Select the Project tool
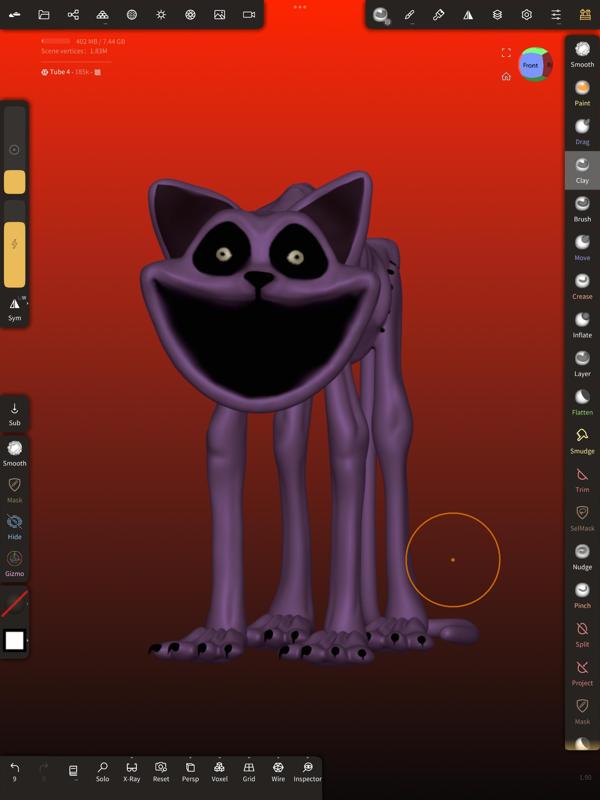 [x=582, y=673]
